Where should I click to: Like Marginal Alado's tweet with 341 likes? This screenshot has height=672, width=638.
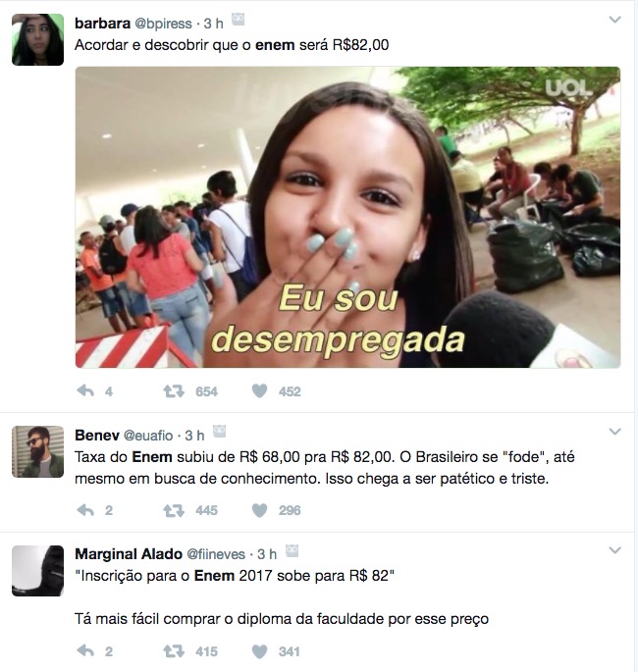pyautogui.click(x=259, y=651)
